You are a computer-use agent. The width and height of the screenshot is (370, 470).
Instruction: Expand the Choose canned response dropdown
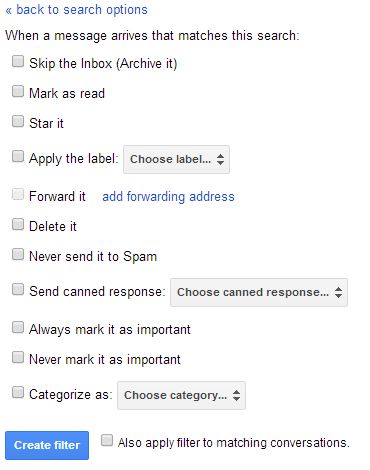point(259,292)
